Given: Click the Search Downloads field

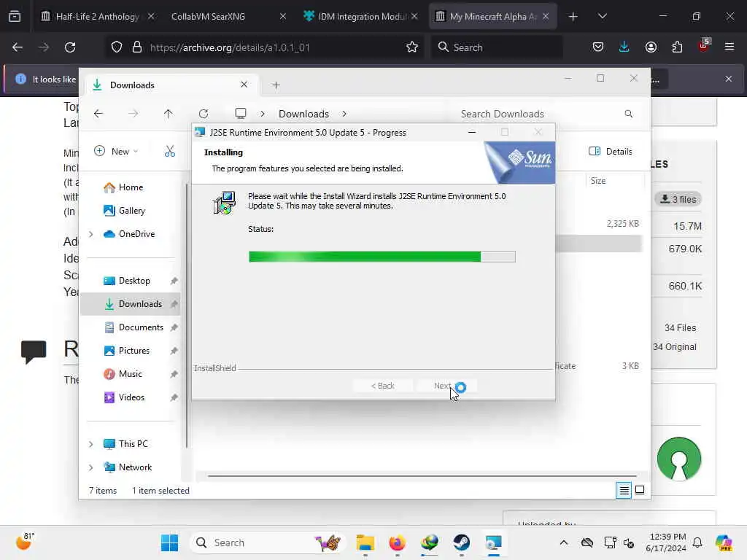Looking at the screenshot, I should pyautogui.click(x=546, y=114).
